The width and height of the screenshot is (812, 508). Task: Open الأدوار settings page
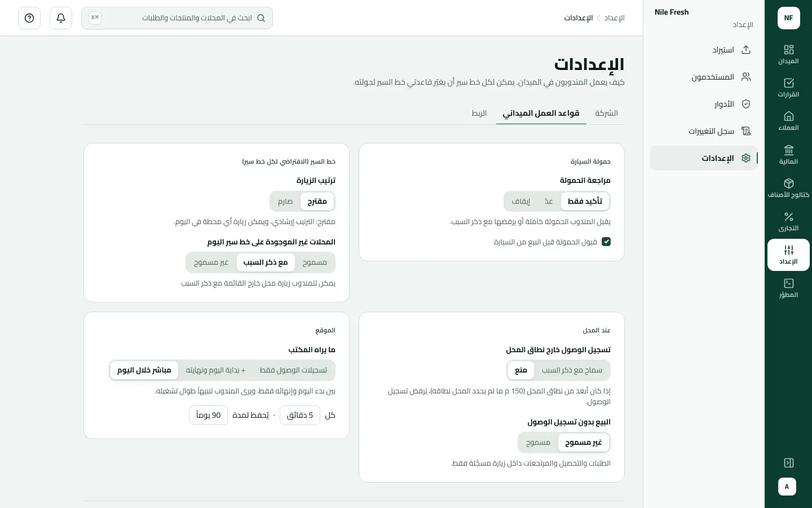704,104
